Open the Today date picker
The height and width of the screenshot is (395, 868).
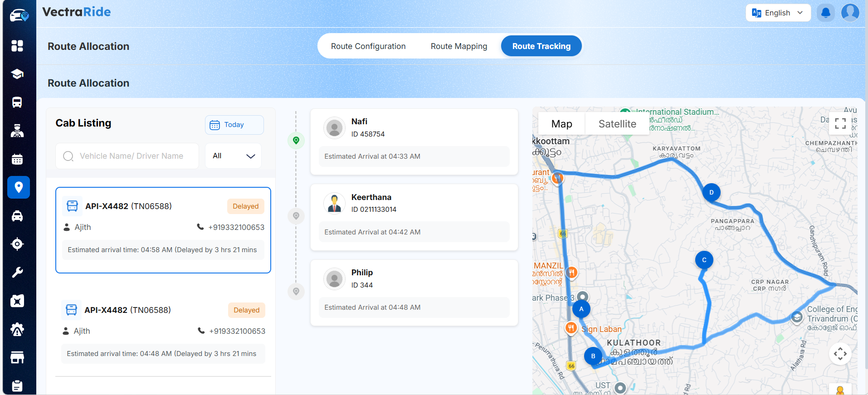(x=234, y=125)
